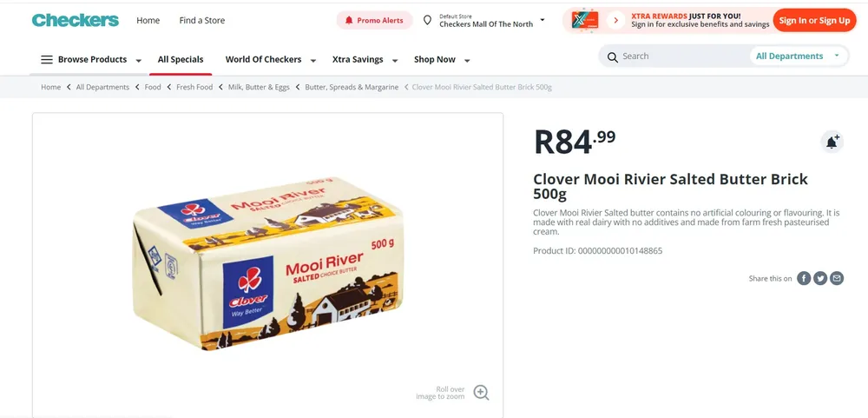Expand the default store dropdown

pos(542,20)
